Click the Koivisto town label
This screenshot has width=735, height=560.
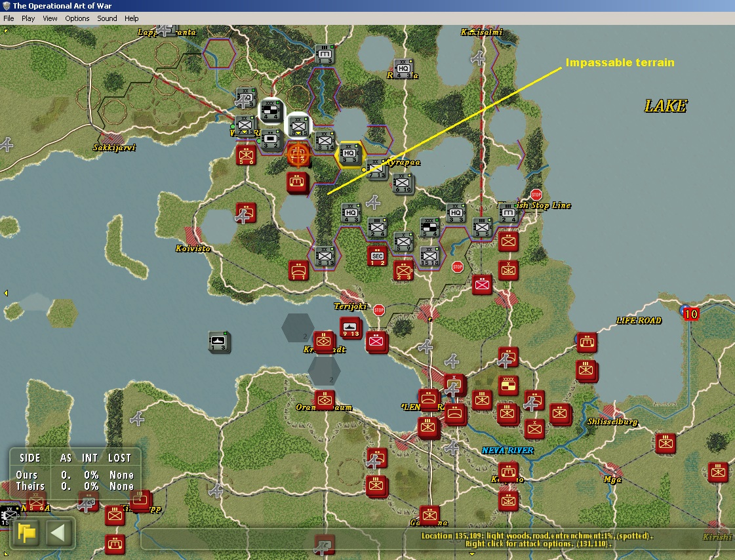point(193,249)
